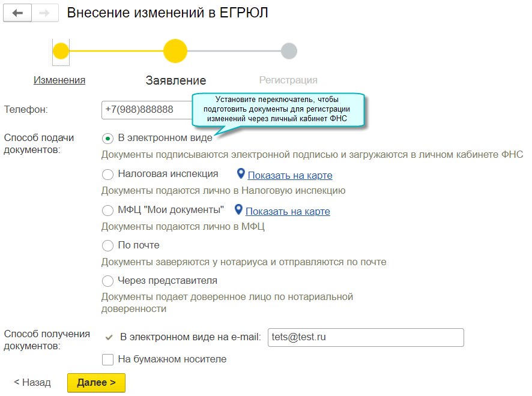Screen dimensions: 532x396
Task: Click the large yellow Заявление step circle
Action: click(x=175, y=51)
